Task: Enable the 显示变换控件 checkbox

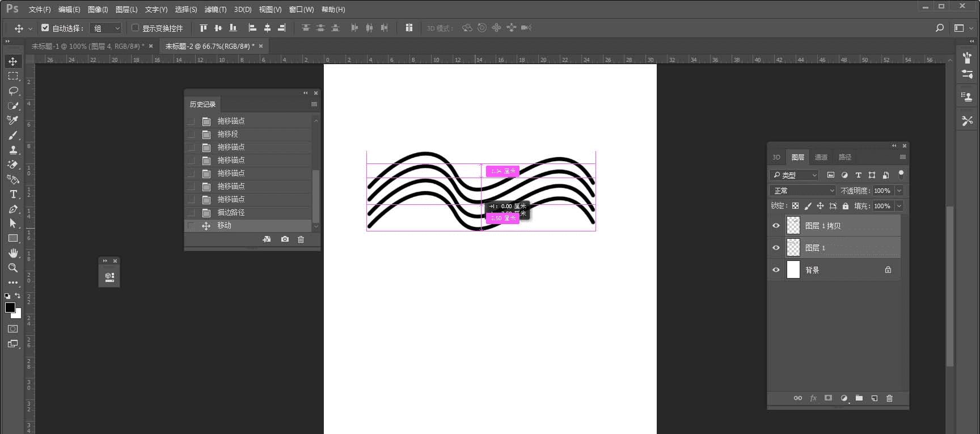Action: (x=135, y=27)
